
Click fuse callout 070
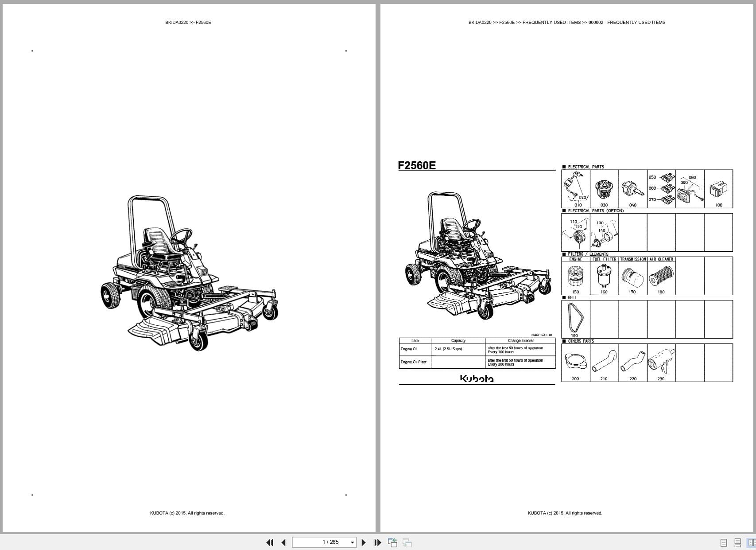click(x=652, y=199)
